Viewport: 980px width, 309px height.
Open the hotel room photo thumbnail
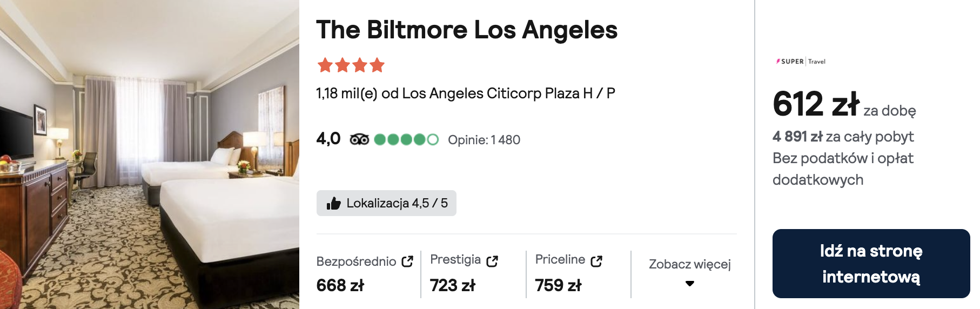(150, 154)
